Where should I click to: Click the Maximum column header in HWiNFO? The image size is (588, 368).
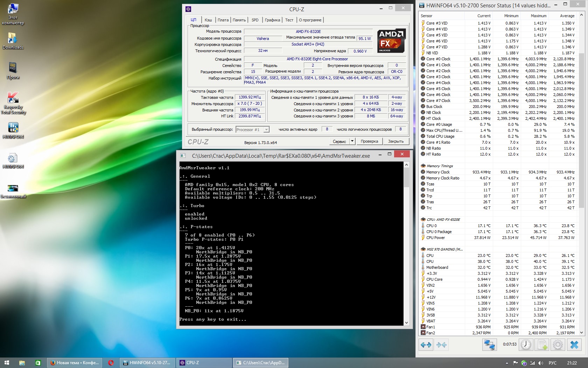coord(534,16)
